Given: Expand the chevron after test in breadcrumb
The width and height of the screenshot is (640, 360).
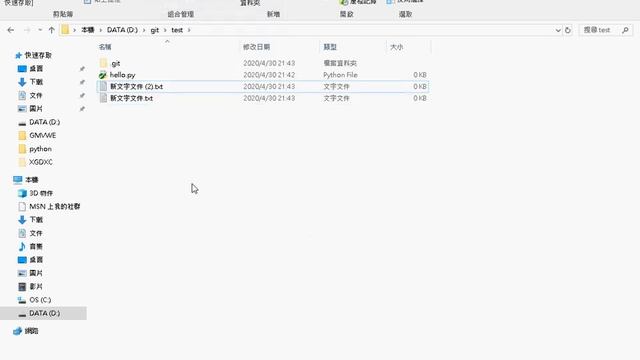Looking at the screenshot, I should pos(189,30).
